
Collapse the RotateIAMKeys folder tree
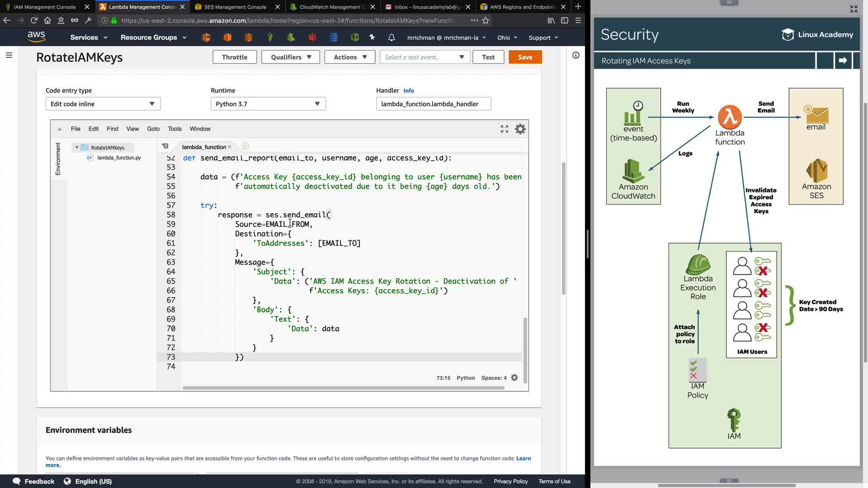point(77,148)
